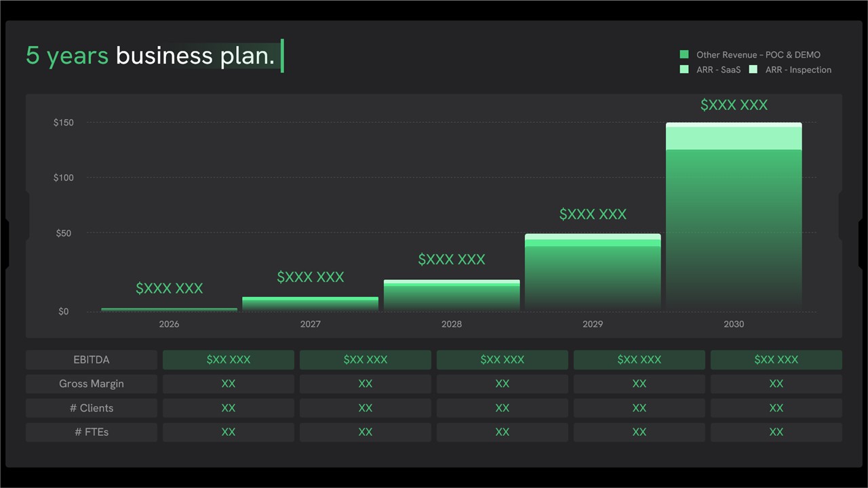Image resolution: width=868 pixels, height=488 pixels.
Task: Click the first XX cell in the Gross Margin row
Action: click(x=229, y=384)
